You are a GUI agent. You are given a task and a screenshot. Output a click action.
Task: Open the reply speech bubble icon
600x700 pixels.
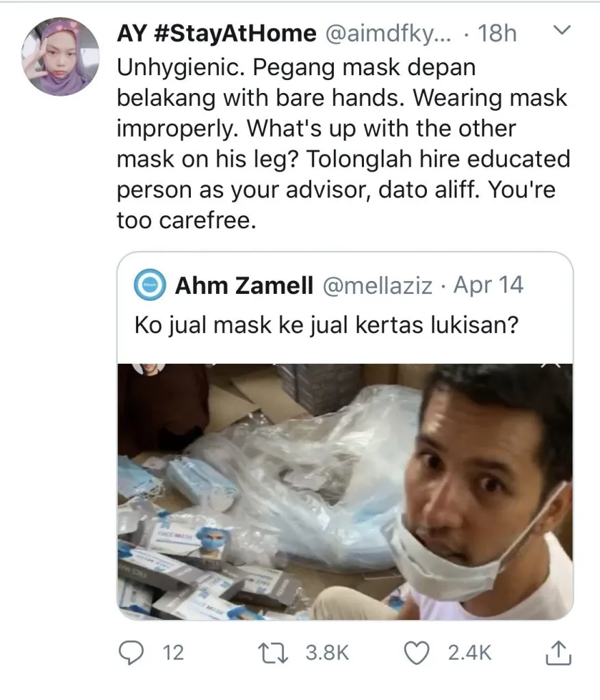click(131, 653)
